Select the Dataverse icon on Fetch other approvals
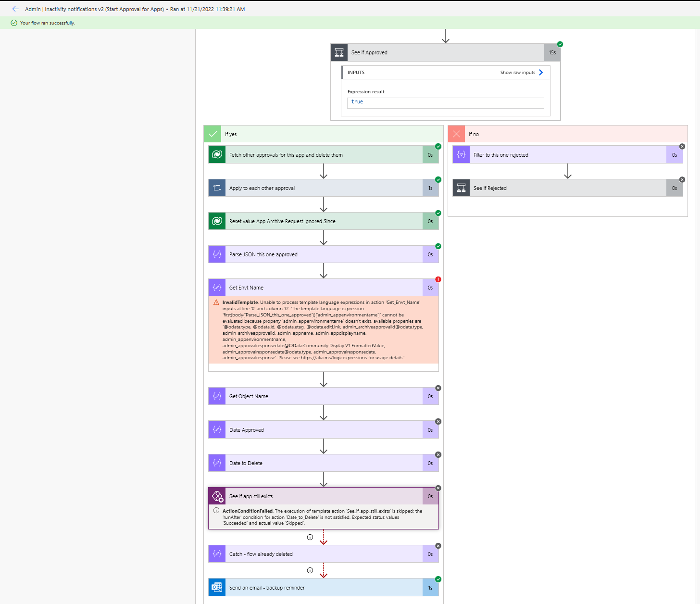 (217, 154)
